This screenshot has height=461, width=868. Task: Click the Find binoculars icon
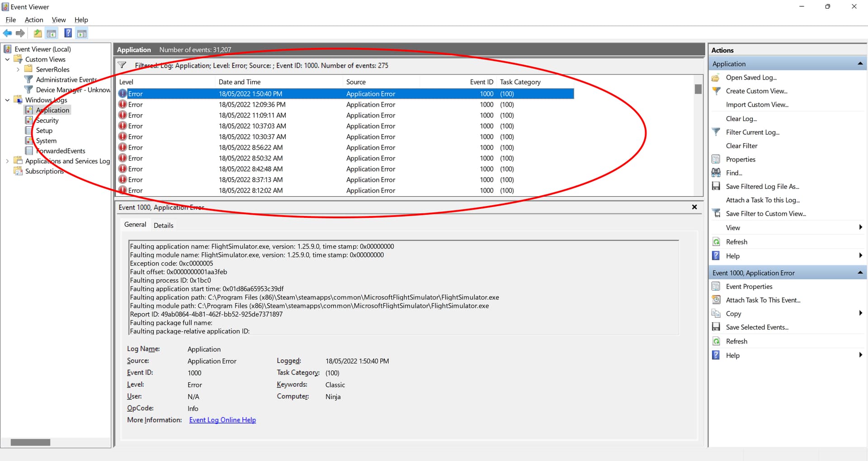pos(716,173)
